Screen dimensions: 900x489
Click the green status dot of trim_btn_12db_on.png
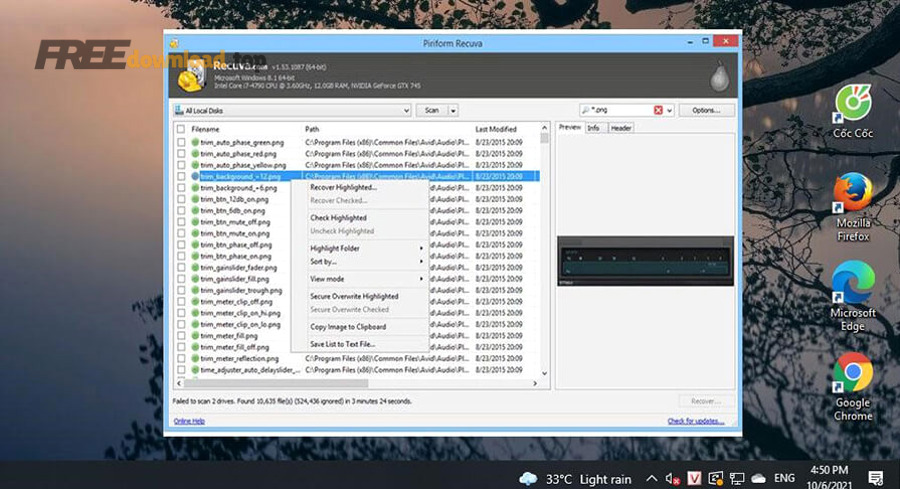click(x=195, y=199)
